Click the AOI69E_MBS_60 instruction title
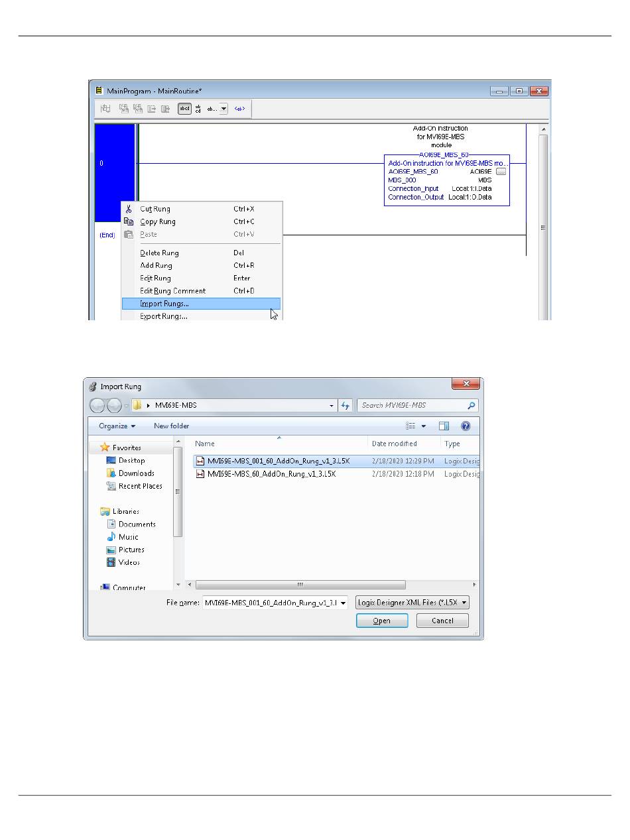Screen dimensions: 630x840 (444, 154)
